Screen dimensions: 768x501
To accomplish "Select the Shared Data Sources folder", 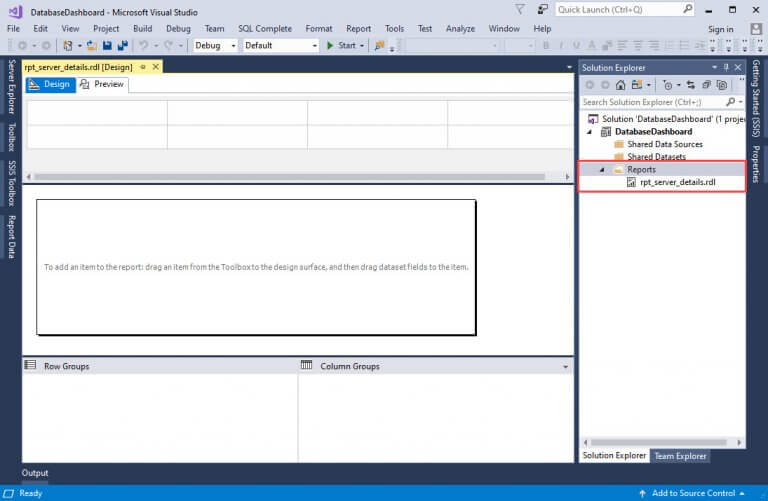I will click(665, 144).
